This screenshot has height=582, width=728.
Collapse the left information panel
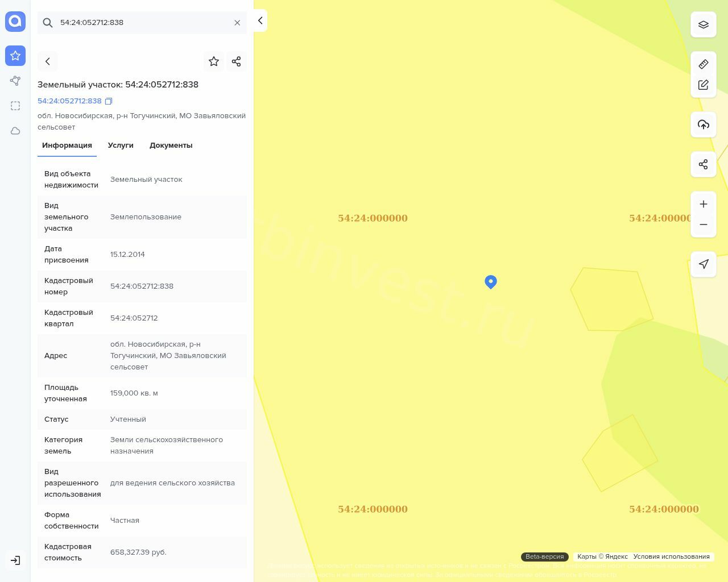pyautogui.click(x=260, y=20)
